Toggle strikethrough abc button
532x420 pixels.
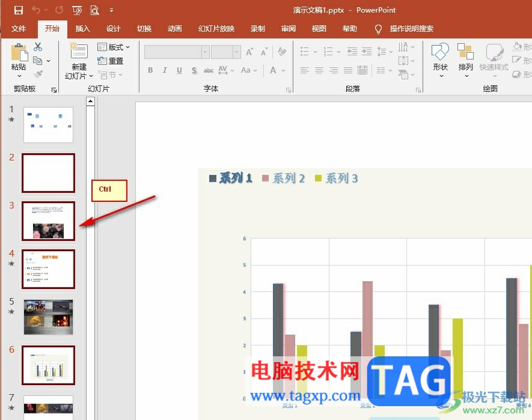(x=209, y=70)
